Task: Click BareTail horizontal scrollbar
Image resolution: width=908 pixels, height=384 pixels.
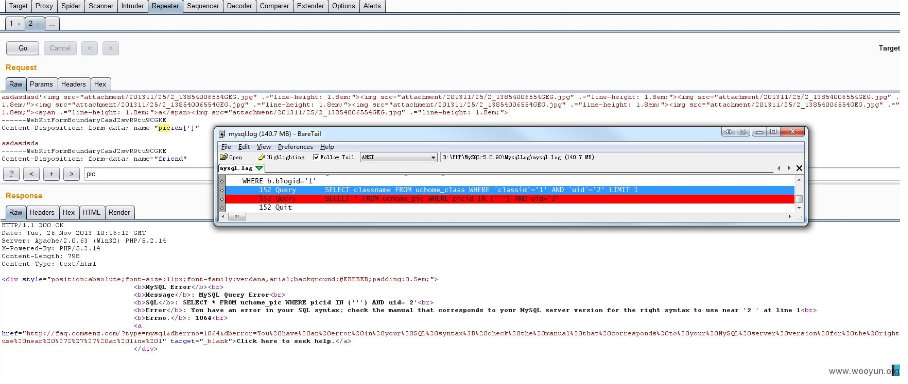Action: (506, 217)
